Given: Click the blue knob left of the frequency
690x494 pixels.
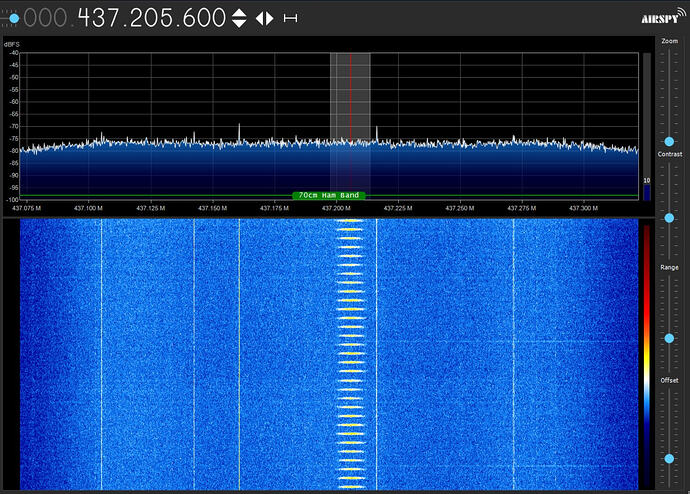Looking at the screenshot, I should click(x=13, y=18).
